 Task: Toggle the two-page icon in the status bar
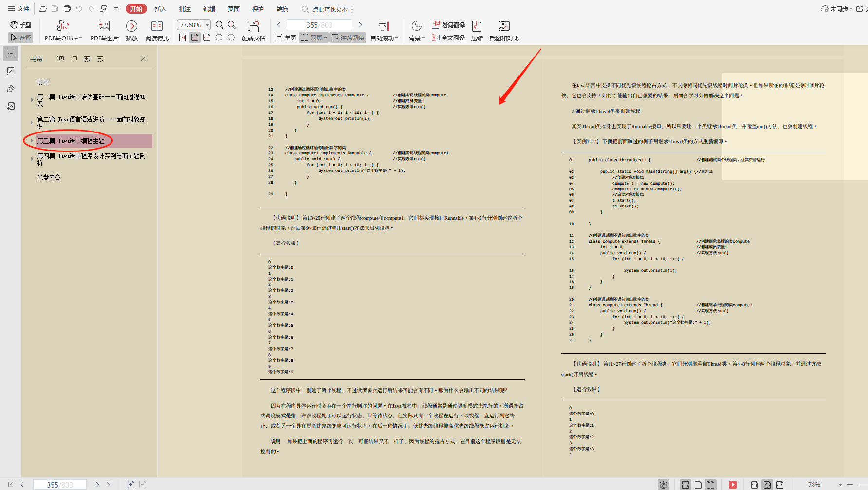click(710, 485)
